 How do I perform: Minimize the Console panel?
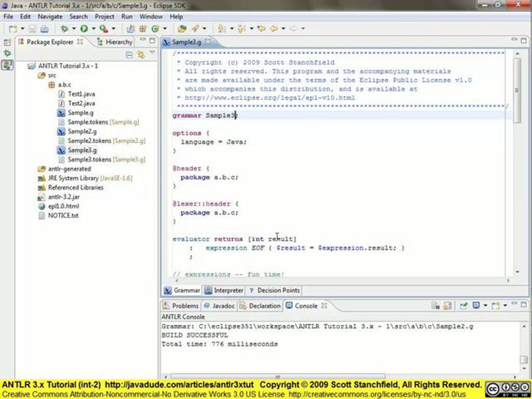click(x=514, y=303)
